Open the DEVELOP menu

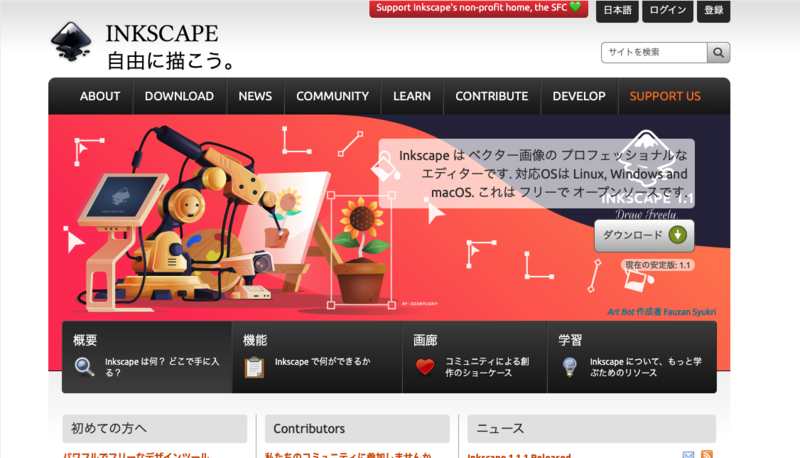click(579, 96)
